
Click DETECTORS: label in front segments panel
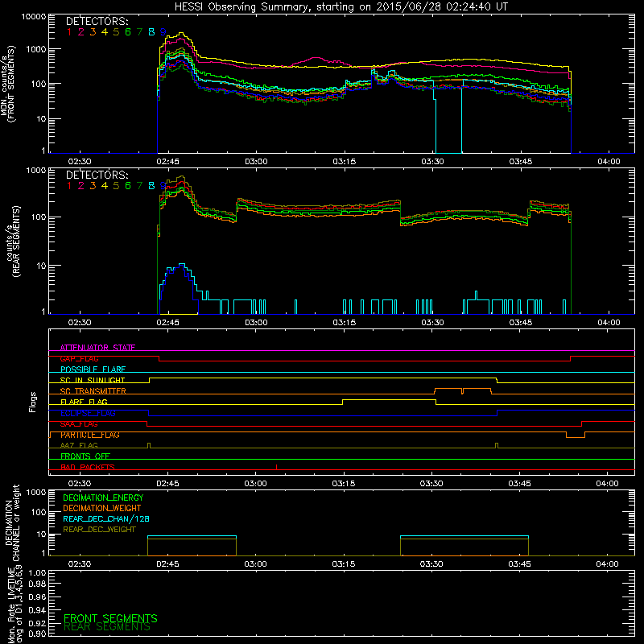(x=97, y=21)
